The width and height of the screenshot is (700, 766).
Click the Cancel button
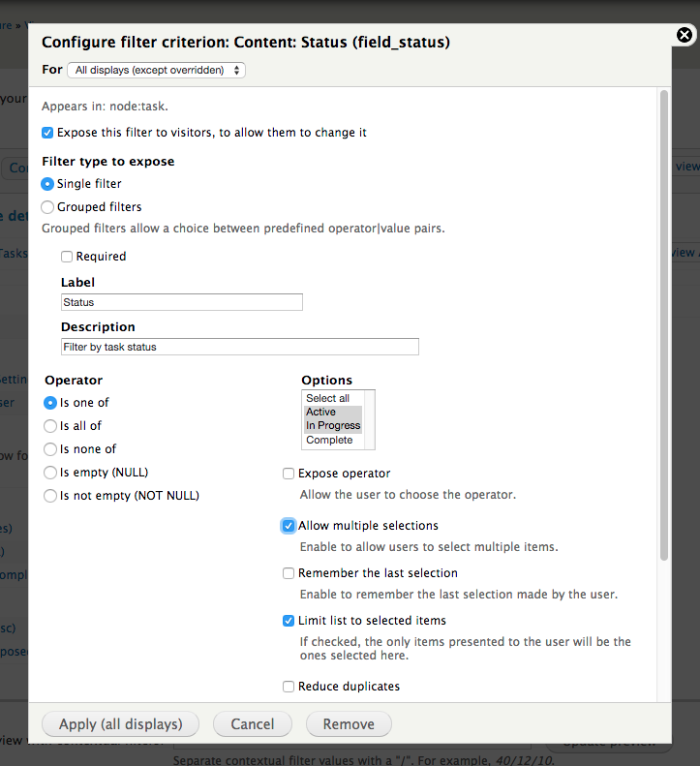[x=253, y=724]
